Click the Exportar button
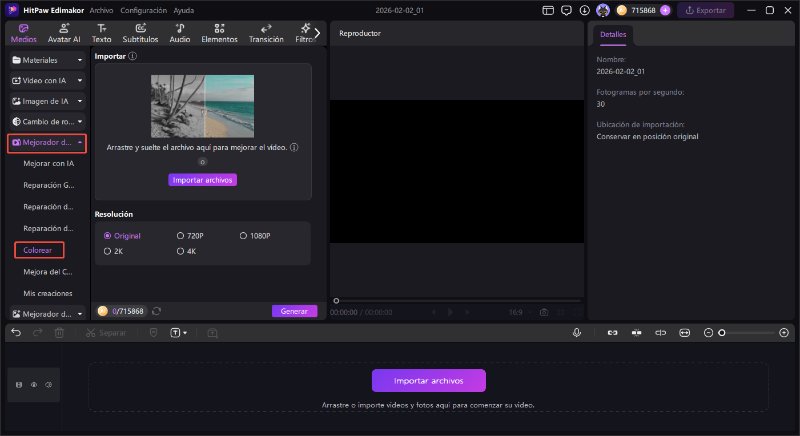The width and height of the screenshot is (800, 436). pyautogui.click(x=706, y=10)
